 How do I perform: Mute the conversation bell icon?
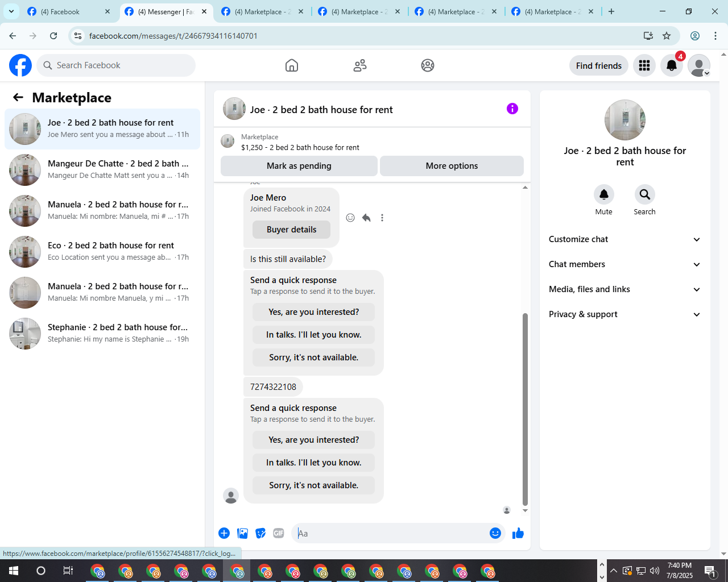point(604,194)
